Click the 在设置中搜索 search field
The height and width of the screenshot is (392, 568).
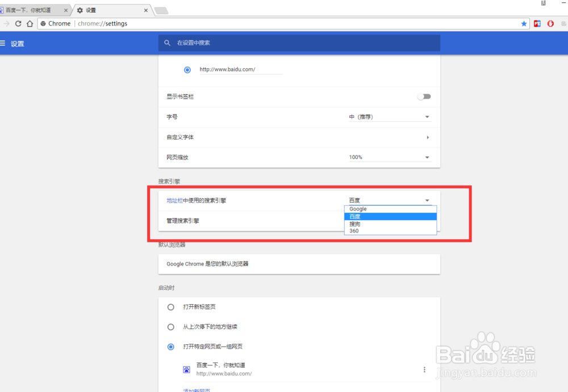299,43
